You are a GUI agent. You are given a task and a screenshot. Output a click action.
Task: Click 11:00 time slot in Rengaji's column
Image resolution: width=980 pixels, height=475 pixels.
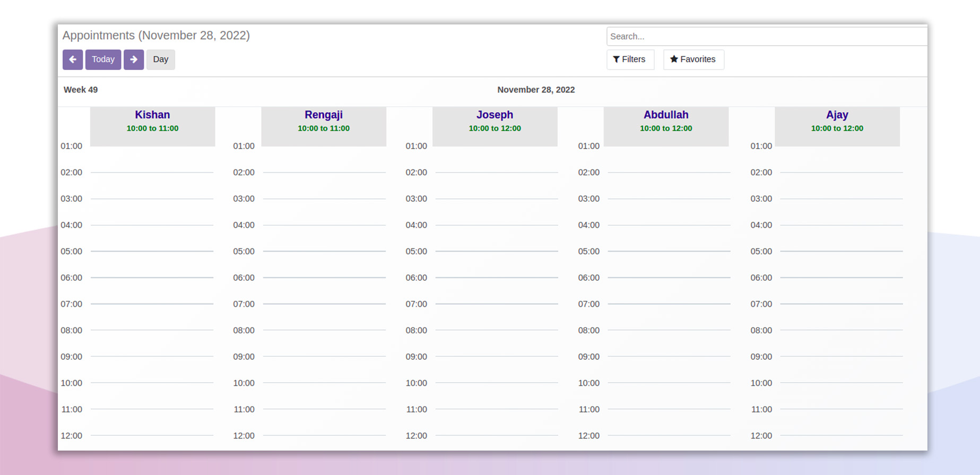(x=324, y=422)
